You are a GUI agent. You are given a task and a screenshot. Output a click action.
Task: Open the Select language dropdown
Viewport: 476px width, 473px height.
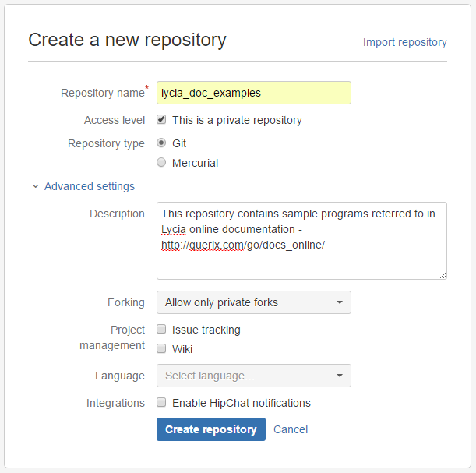tap(253, 376)
